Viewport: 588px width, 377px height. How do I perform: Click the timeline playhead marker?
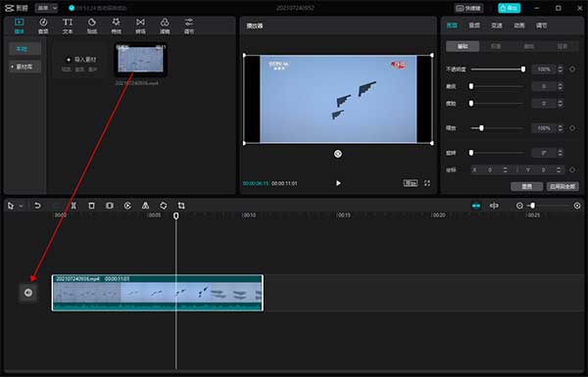175,215
